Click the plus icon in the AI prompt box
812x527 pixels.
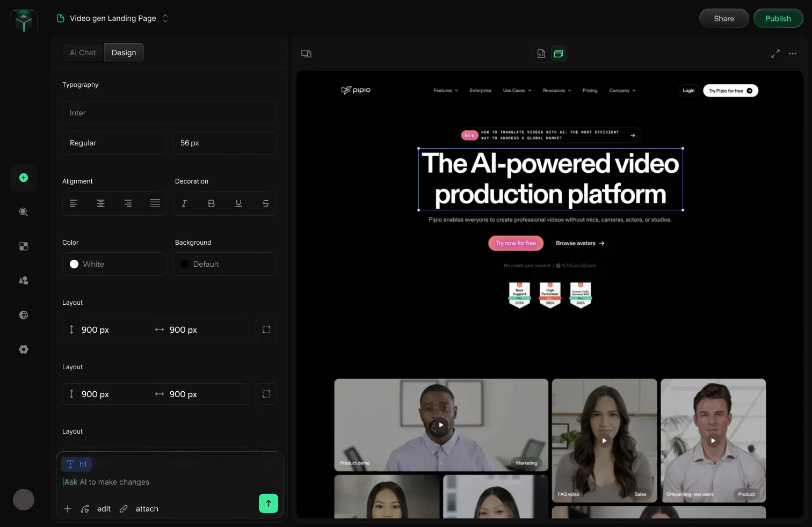point(68,509)
